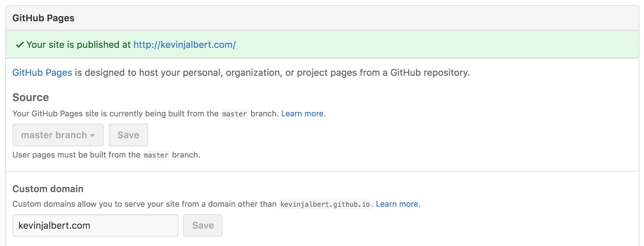This screenshot has height=246, width=644.
Task: Open the published site link http://kevinjalbert.com/
Action: 185,45
